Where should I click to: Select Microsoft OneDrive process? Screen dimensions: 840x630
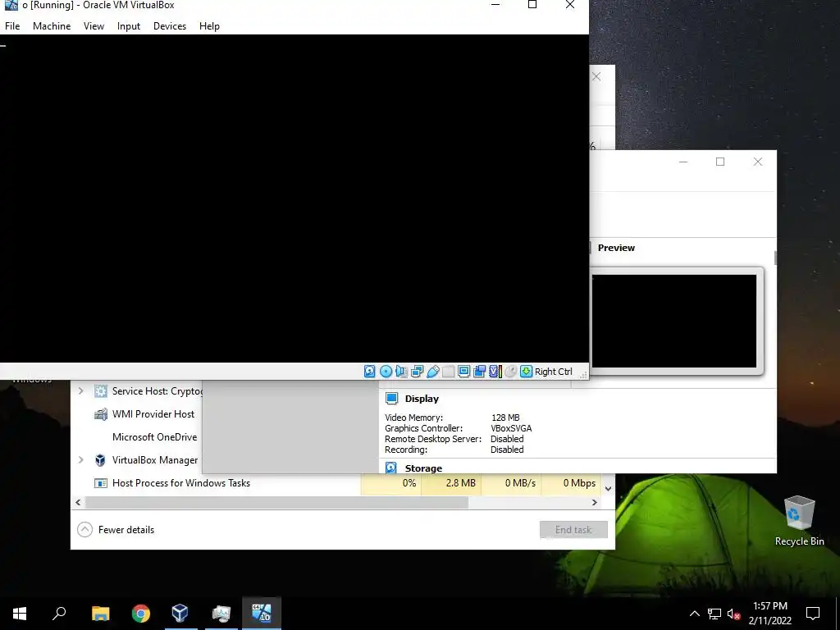[155, 437]
